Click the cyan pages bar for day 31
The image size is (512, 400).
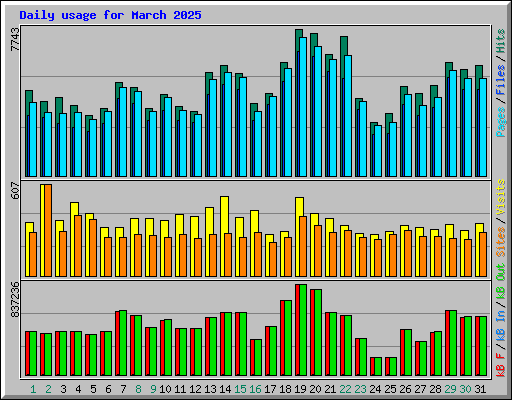coord(483,127)
